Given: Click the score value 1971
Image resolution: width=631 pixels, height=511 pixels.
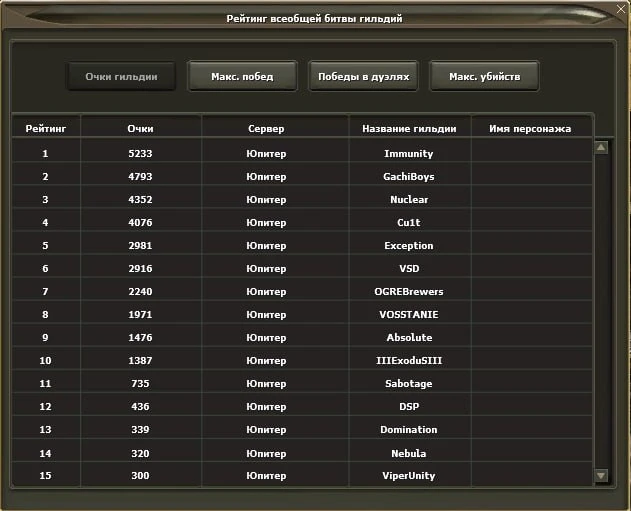Looking at the screenshot, I should [140, 314].
